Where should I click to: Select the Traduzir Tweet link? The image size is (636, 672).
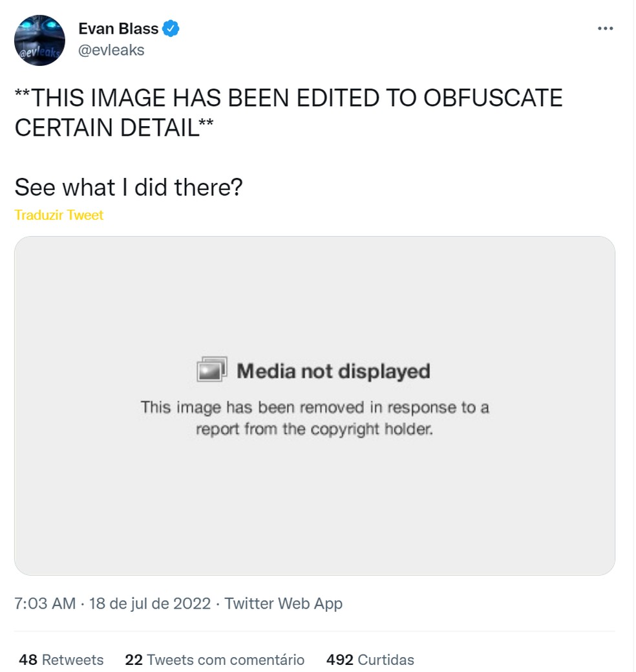[x=59, y=215]
